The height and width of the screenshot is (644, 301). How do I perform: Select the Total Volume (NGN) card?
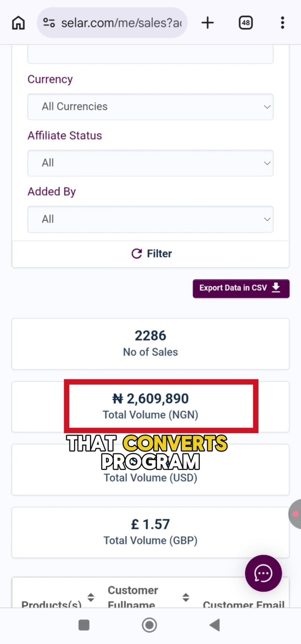[x=150, y=406]
